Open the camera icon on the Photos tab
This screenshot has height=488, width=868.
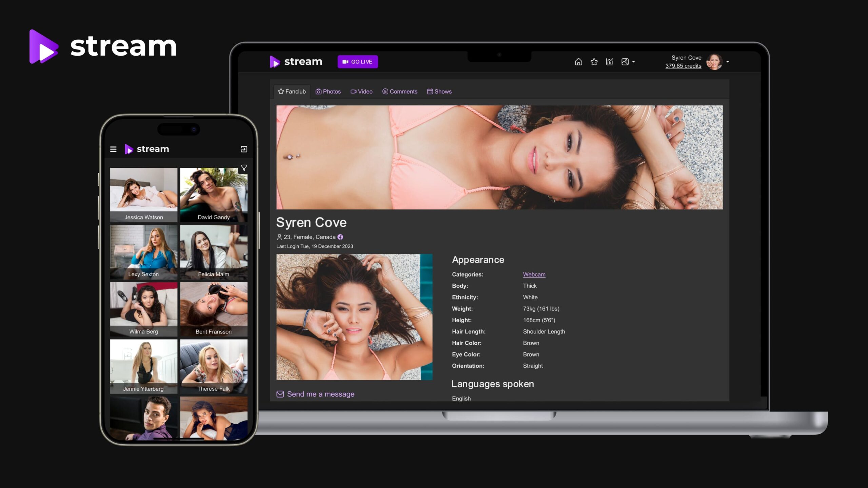coord(318,91)
